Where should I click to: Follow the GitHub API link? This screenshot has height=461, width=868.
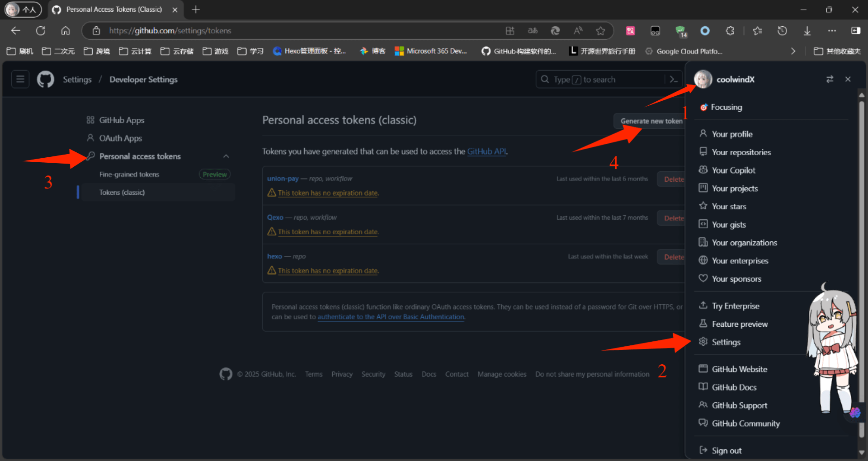(486, 151)
